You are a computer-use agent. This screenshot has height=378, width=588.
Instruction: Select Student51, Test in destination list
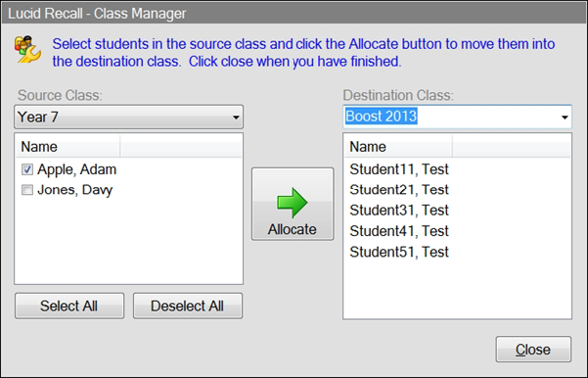pyautogui.click(x=399, y=252)
